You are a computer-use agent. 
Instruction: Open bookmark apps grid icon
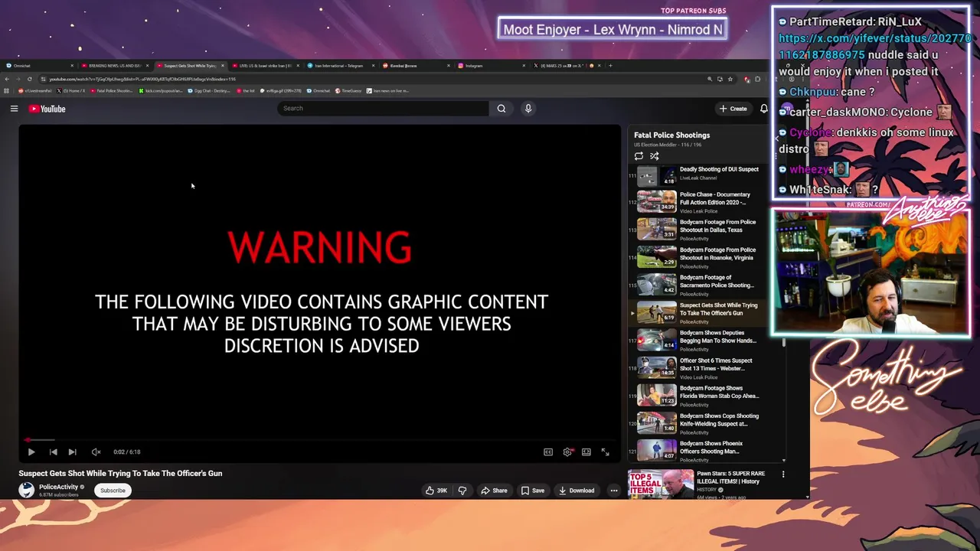point(7,91)
